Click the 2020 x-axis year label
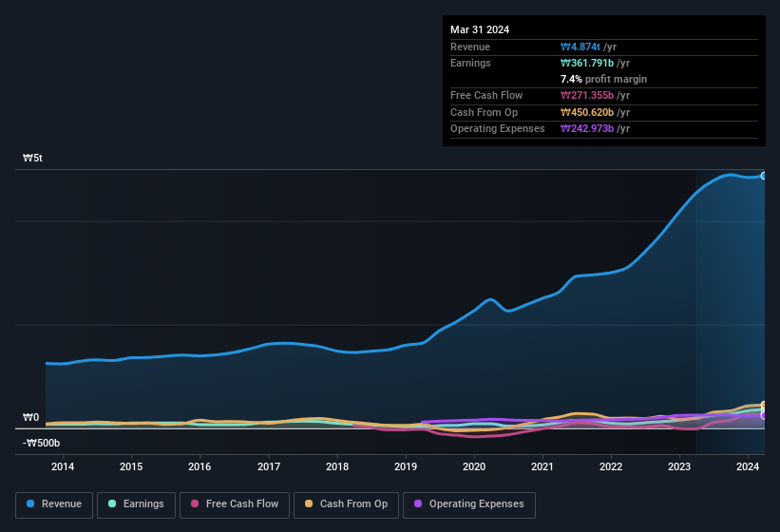The image size is (780, 532). coord(474,466)
